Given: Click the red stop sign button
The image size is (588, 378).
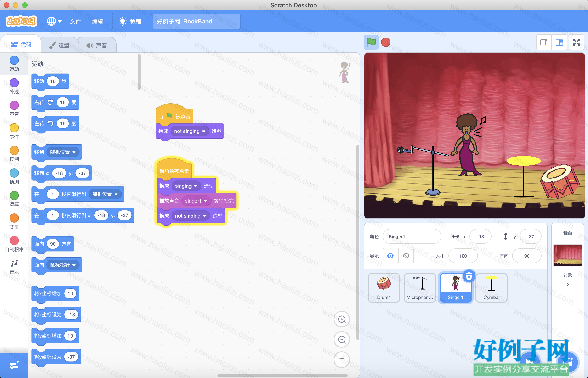Looking at the screenshot, I should click(x=386, y=42).
